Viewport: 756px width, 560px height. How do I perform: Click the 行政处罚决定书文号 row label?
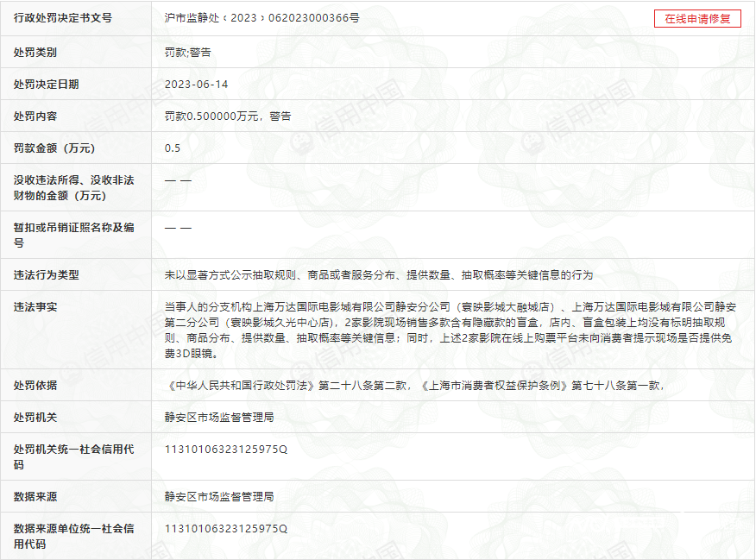(x=63, y=18)
